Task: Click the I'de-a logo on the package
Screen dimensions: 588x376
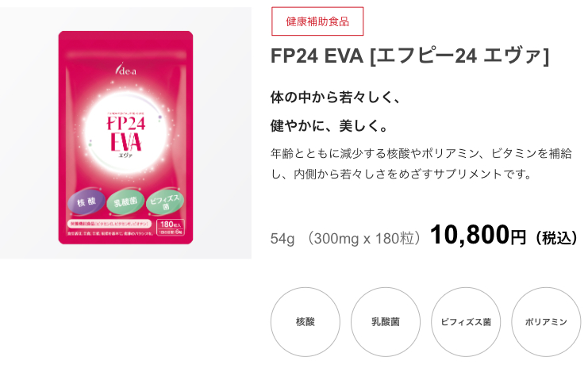Action: (x=126, y=69)
